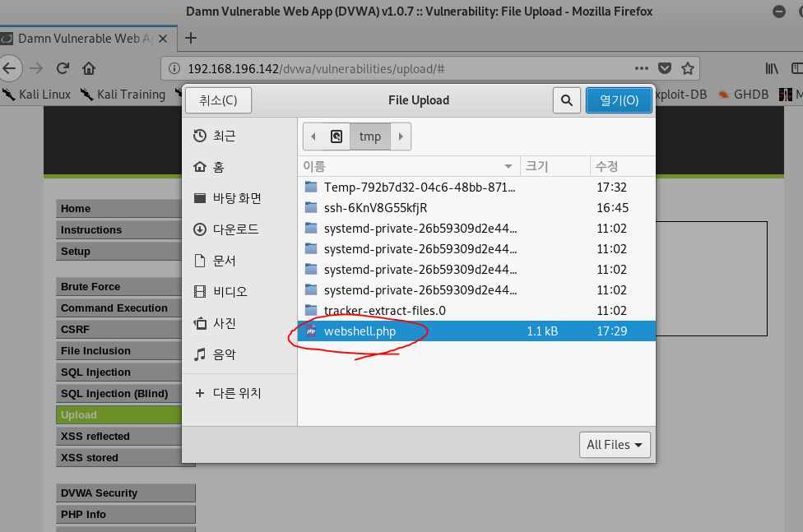Image resolution: width=803 pixels, height=532 pixels.
Task: Open the Home (홈) sidebar location
Action: 239,167
